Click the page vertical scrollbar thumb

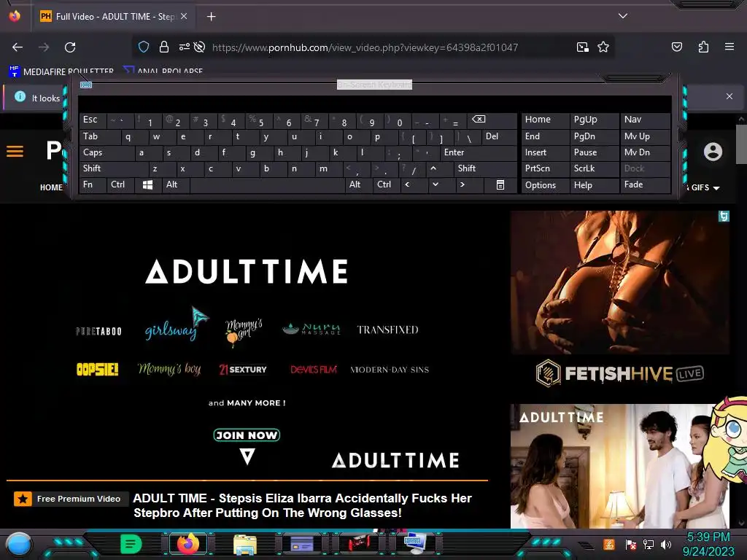click(741, 144)
